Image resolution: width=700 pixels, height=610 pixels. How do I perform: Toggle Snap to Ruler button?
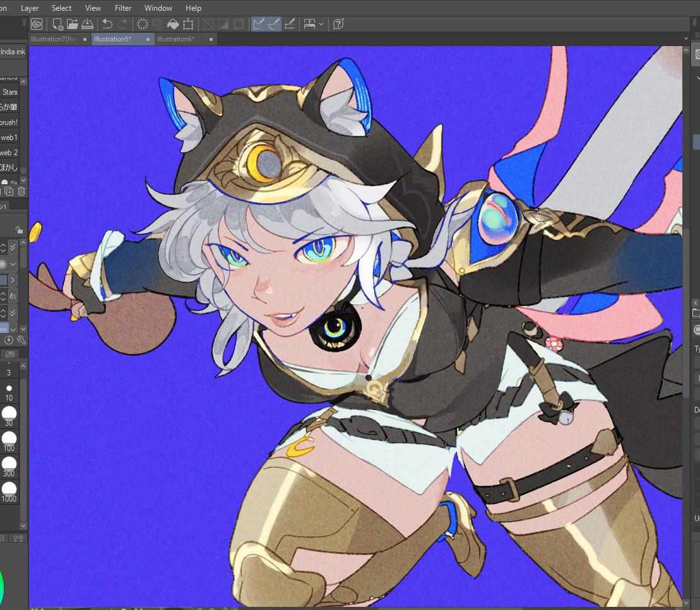[x=258, y=24]
